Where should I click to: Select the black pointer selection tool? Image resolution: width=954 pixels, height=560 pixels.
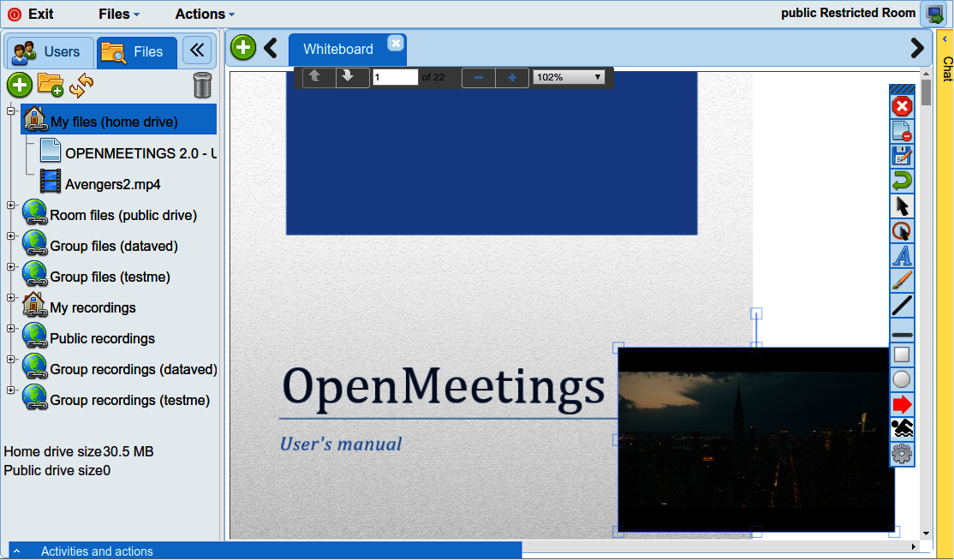902,206
